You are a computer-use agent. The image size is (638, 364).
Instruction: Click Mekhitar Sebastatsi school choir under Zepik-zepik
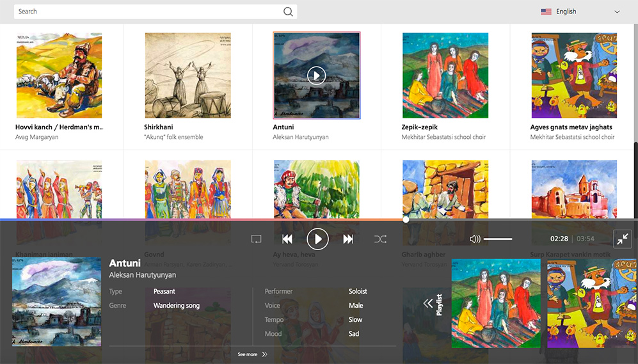443,137
